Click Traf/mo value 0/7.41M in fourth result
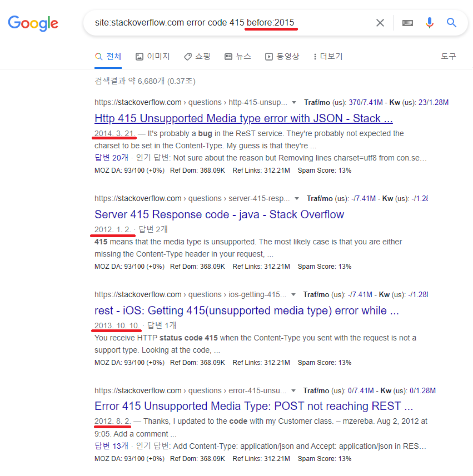Image resolution: width=473 pixels, height=476 pixels. pos(361,390)
